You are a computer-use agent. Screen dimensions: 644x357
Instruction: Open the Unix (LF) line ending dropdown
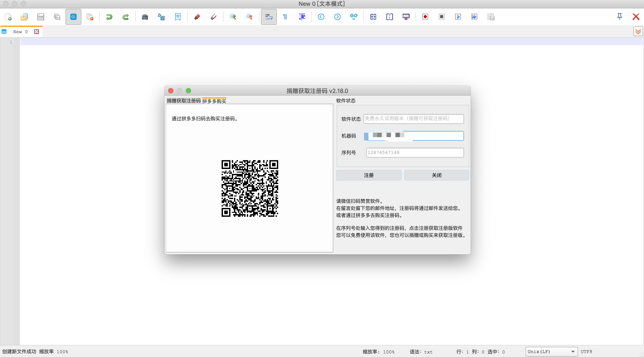[552, 351]
